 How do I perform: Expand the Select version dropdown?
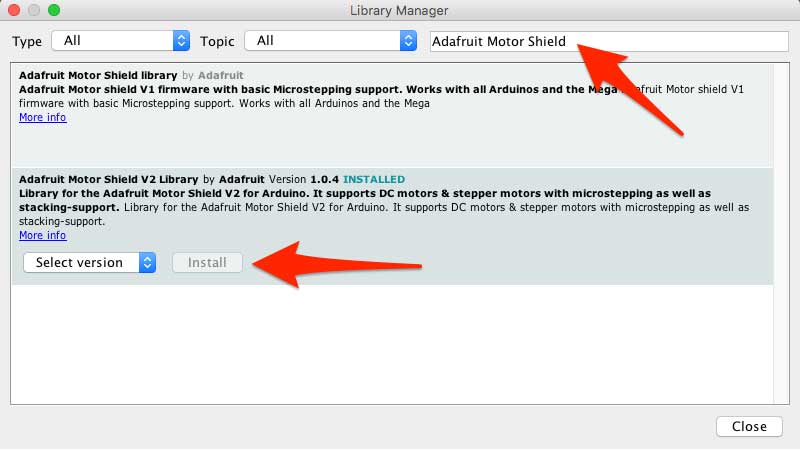pos(89,263)
